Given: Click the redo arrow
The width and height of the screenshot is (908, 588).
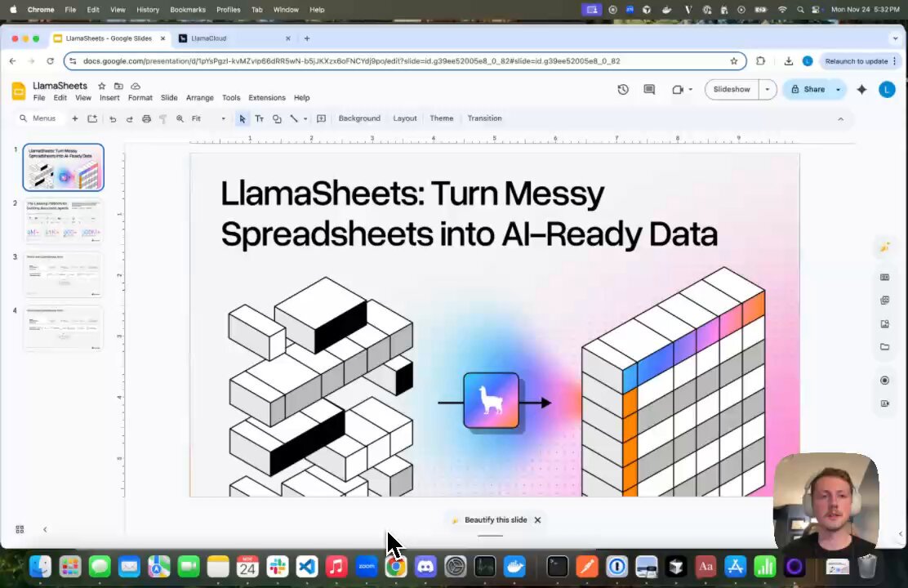Looking at the screenshot, I should point(130,118).
